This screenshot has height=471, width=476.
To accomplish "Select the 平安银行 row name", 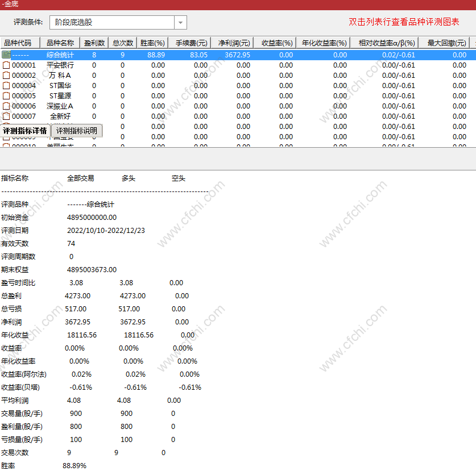I will pyautogui.click(x=60, y=65).
